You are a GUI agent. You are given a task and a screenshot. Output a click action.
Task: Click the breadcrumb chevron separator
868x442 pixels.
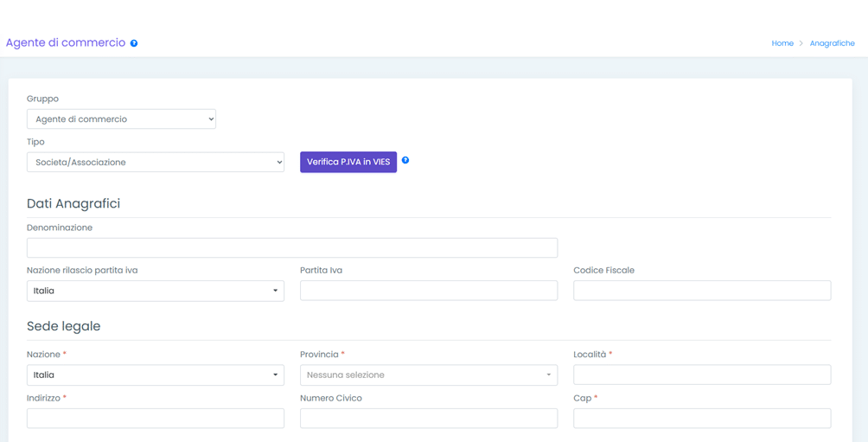tap(801, 43)
